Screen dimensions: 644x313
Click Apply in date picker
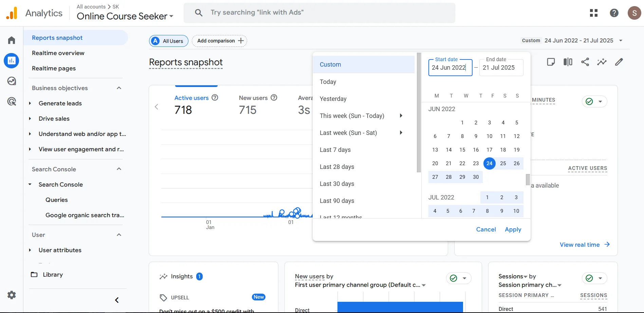pos(513,229)
